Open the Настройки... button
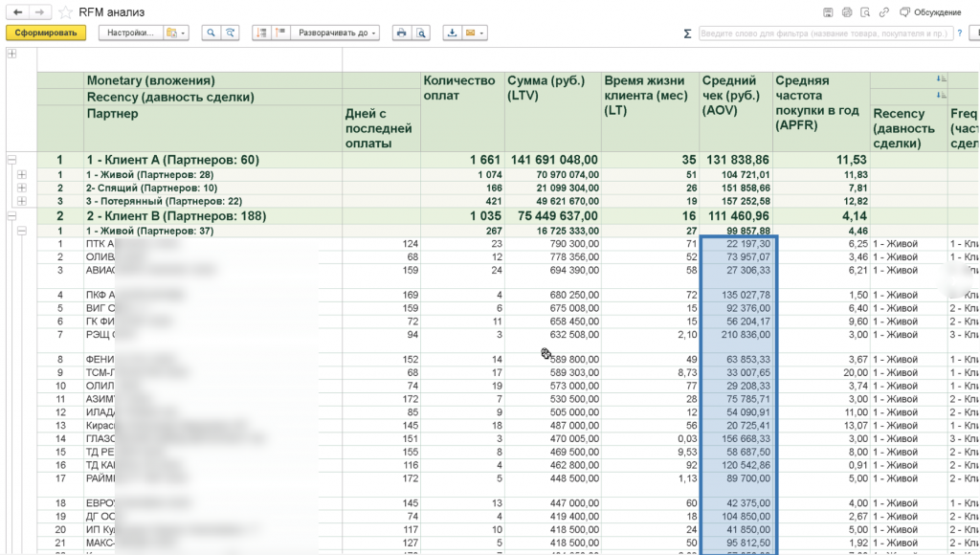The width and height of the screenshot is (980, 555). [x=130, y=33]
